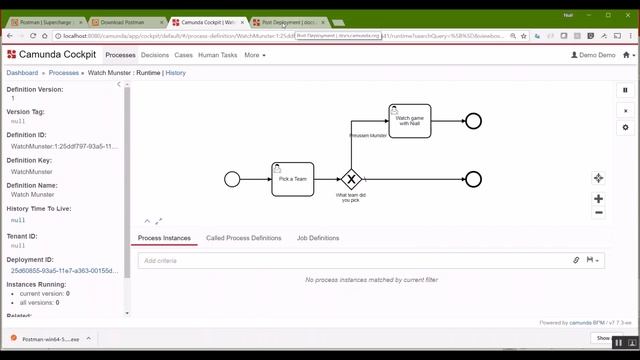
Task: Click the zoom magnifier icon in address bar
Action: pos(513,36)
